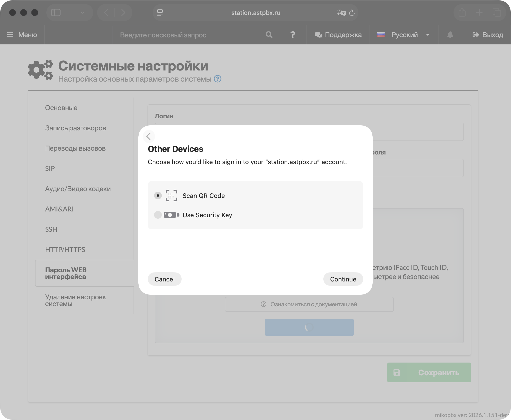Click the Safari translate icon in the address bar
Viewport: 511px width, 420px height.
coord(341,13)
